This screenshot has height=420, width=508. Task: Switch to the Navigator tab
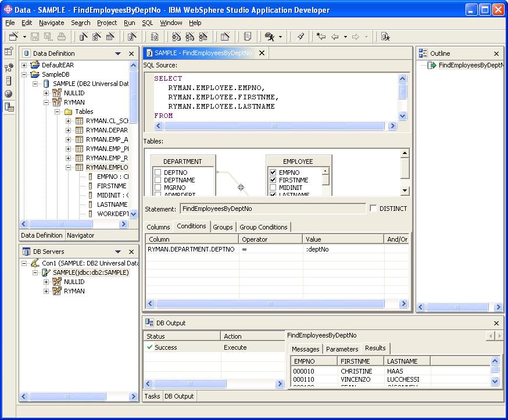[x=80, y=235]
